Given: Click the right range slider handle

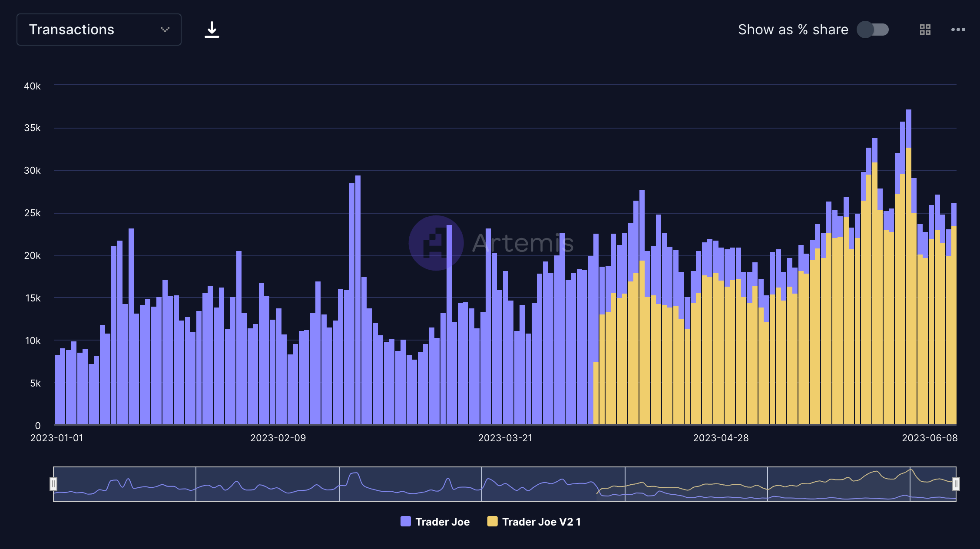Looking at the screenshot, I should pos(956,484).
